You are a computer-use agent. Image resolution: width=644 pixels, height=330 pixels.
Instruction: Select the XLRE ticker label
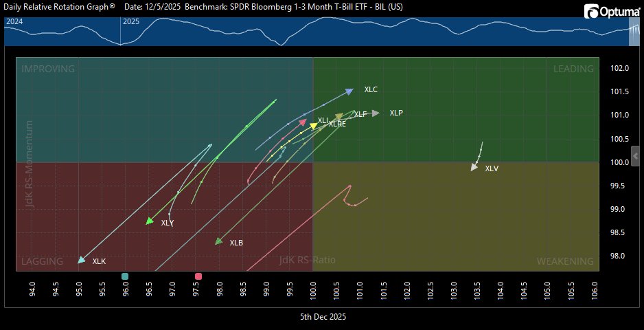click(x=337, y=124)
